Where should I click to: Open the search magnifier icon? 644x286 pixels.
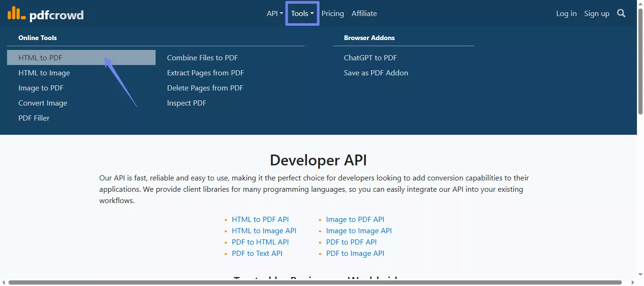621,13
